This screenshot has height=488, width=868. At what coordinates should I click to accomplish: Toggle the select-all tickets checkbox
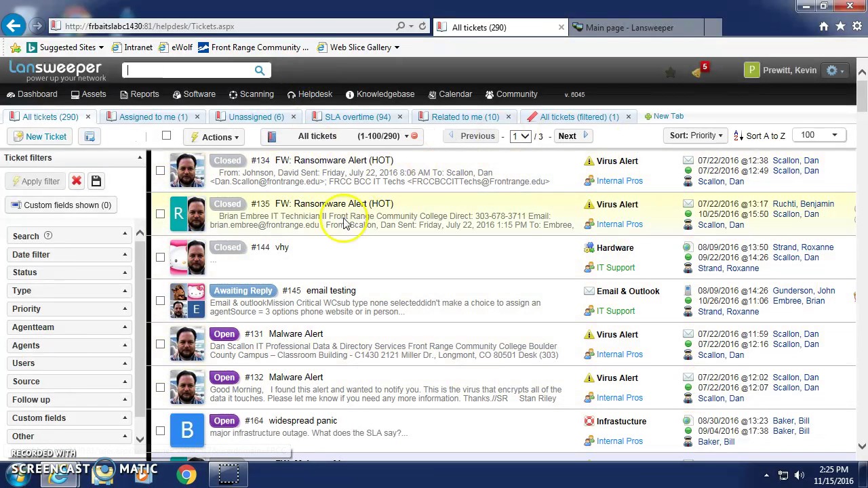pyautogui.click(x=166, y=136)
